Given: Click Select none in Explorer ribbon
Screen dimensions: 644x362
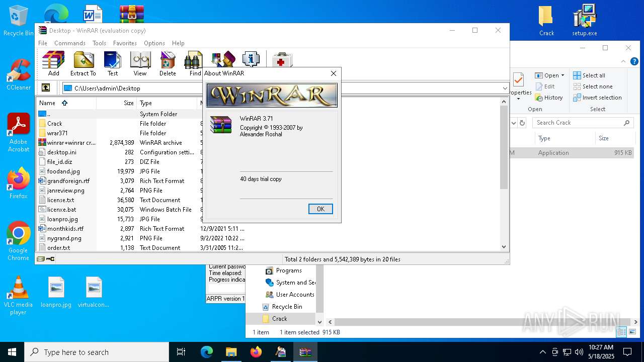Looking at the screenshot, I should click(593, 86).
